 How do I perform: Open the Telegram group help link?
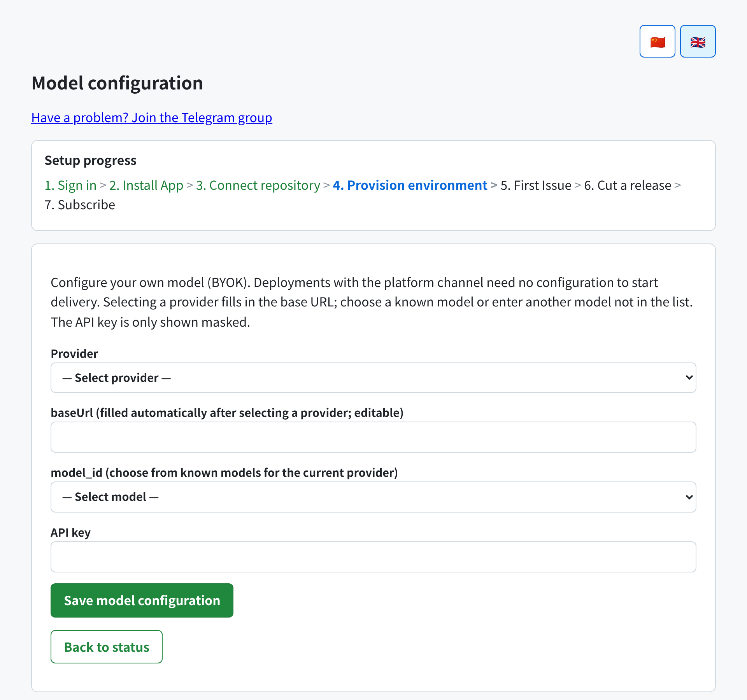pyautogui.click(x=152, y=117)
